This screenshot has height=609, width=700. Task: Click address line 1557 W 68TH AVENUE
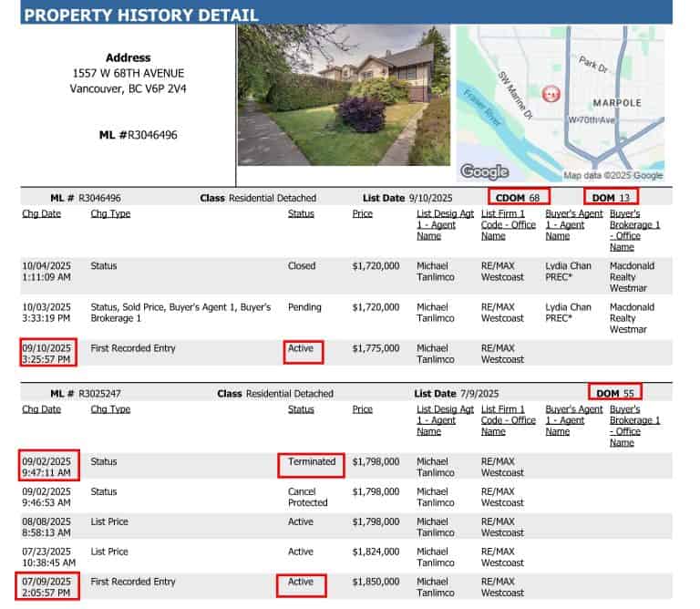coord(129,73)
